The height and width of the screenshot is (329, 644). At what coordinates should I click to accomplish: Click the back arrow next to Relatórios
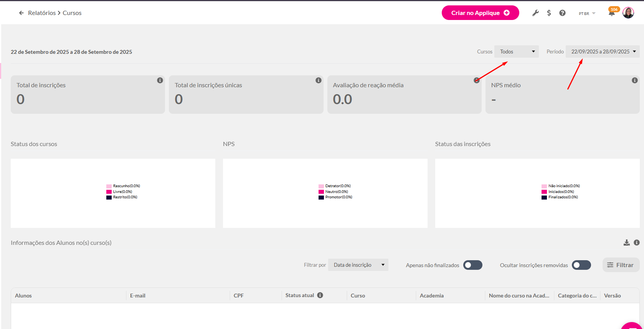21,13
